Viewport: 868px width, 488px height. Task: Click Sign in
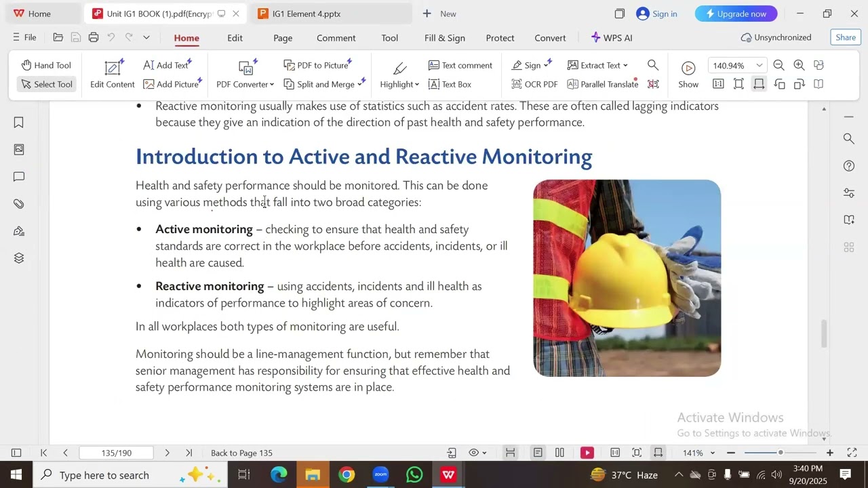tap(656, 14)
